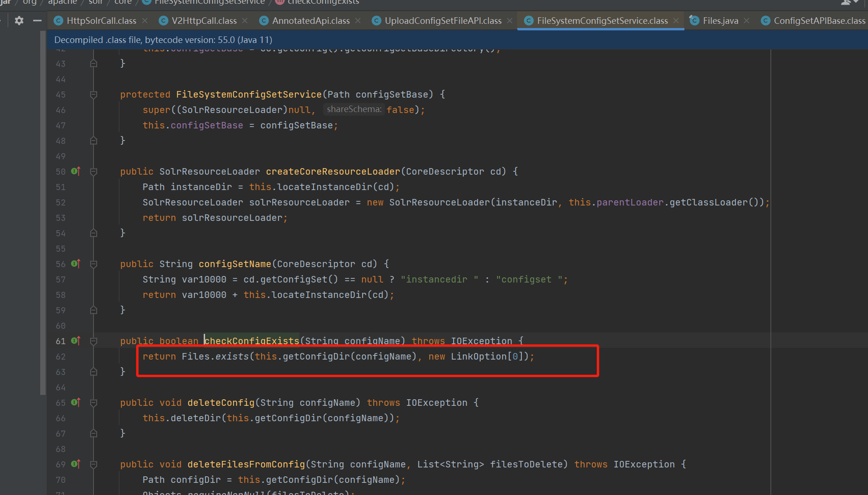Viewport: 868px width, 495px height.
Task: Close the AnnotatedApi.class tab
Action: 358,21
